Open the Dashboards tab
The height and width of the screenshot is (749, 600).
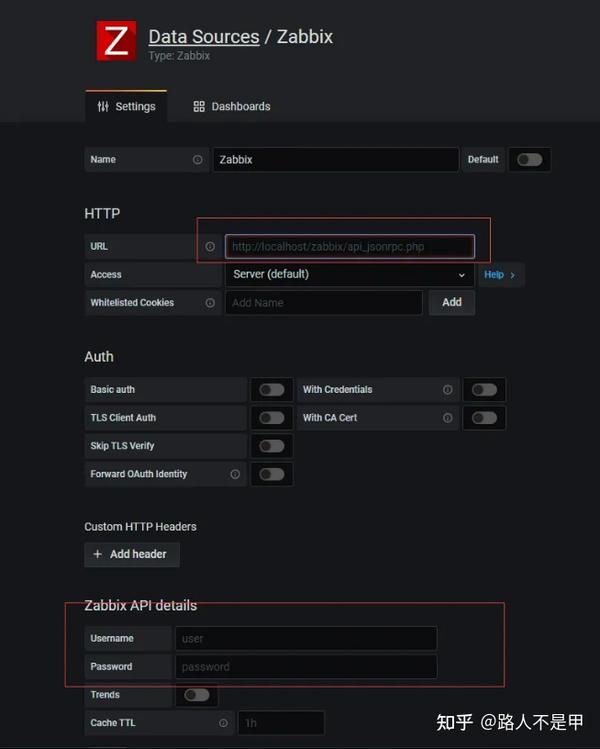click(x=232, y=106)
